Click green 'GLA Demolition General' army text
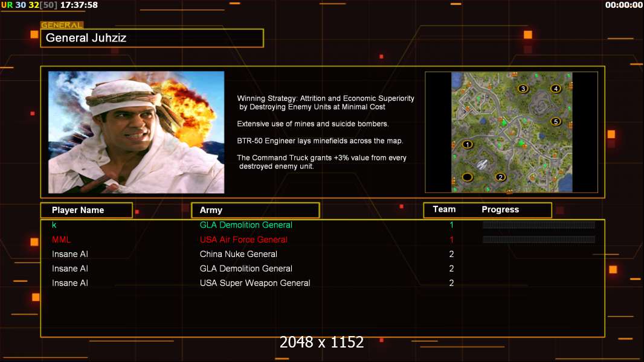 pos(246,224)
